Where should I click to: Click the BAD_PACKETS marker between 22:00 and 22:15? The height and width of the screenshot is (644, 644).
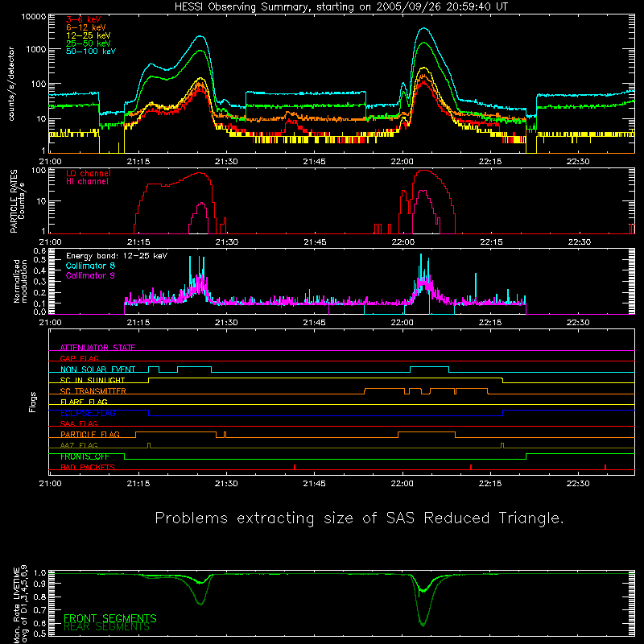(x=471, y=467)
